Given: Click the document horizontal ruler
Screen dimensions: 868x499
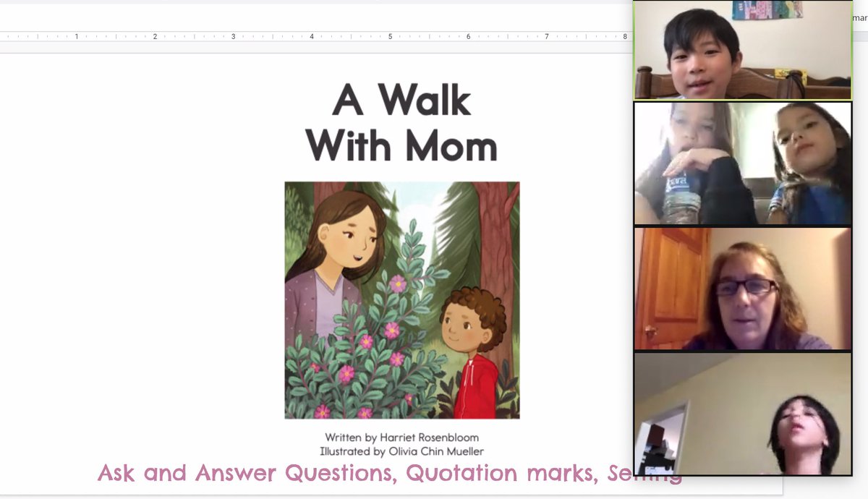Looking at the screenshot, I should (316, 35).
